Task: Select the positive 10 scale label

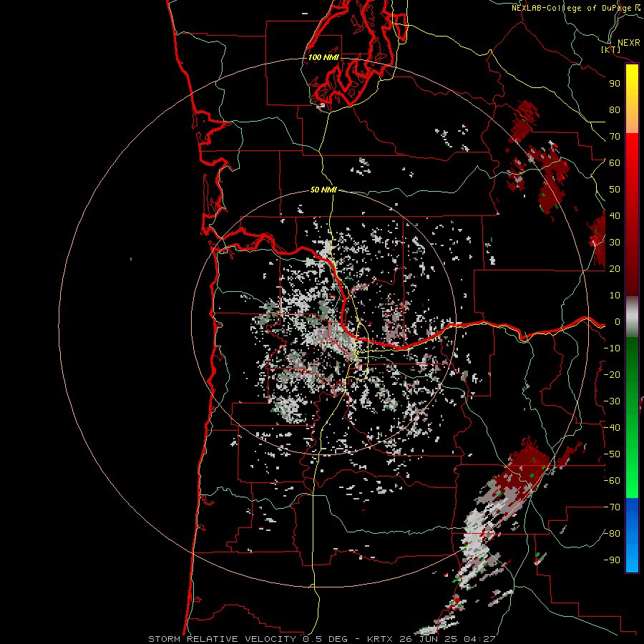Action: 615,296
